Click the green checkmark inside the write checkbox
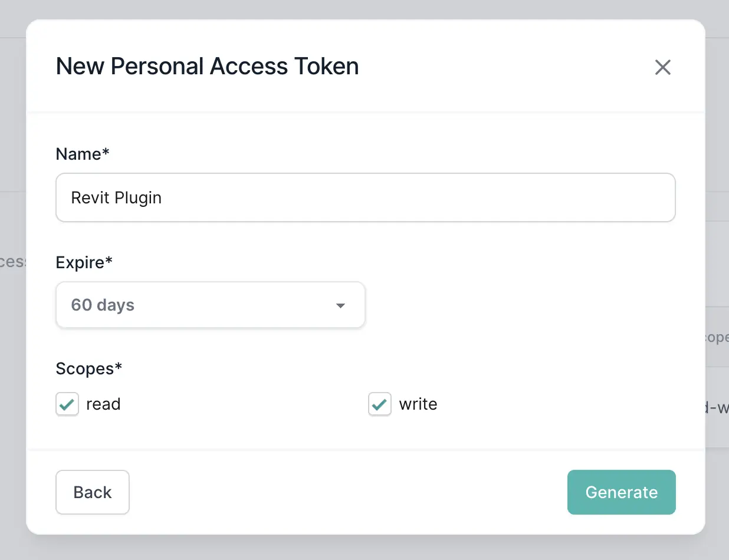This screenshot has height=560, width=729. click(x=380, y=404)
